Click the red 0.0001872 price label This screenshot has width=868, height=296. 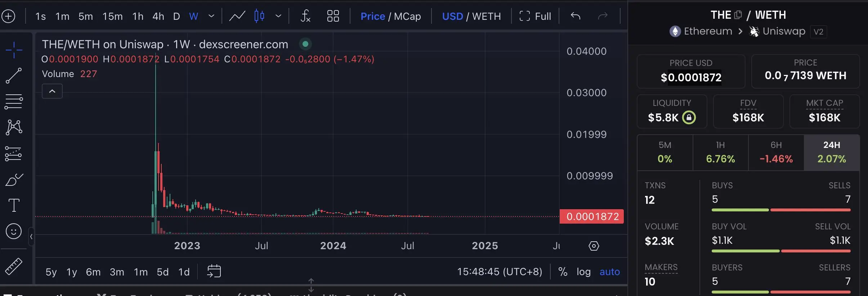[x=592, y=216]
